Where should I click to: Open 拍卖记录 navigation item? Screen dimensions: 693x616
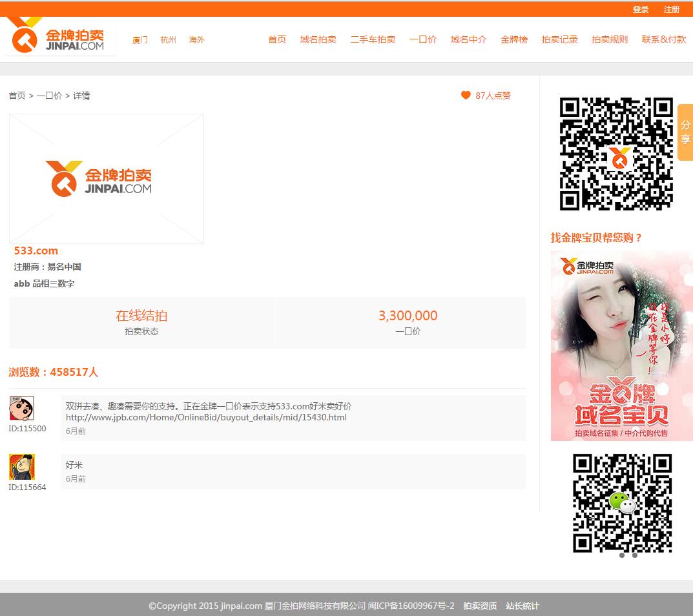point(559,39)
